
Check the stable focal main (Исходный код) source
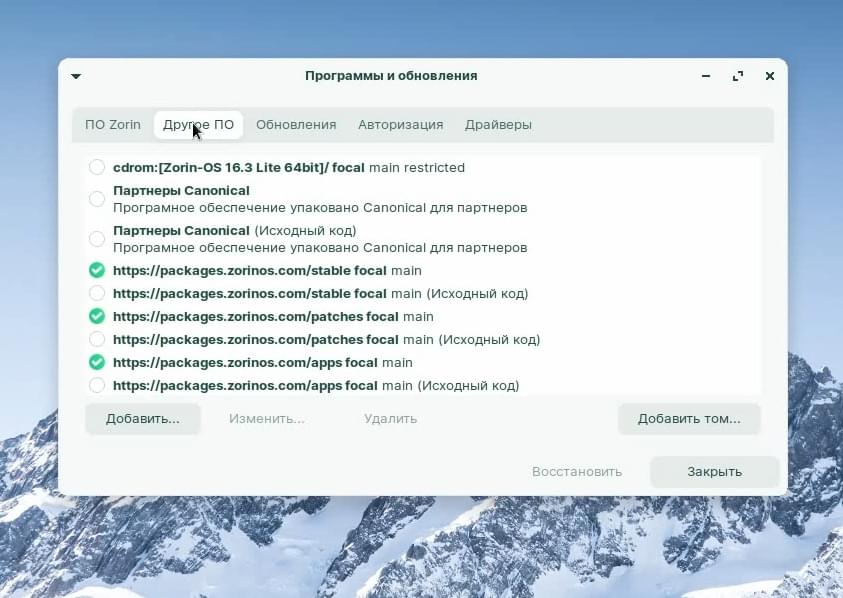pyautogui.click(x=97, y=293)
